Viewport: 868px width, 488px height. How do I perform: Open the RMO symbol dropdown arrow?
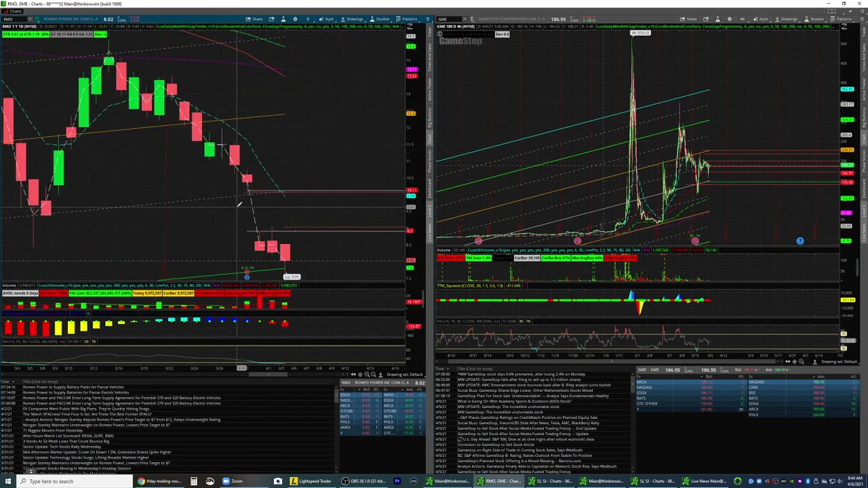[30, 19]
